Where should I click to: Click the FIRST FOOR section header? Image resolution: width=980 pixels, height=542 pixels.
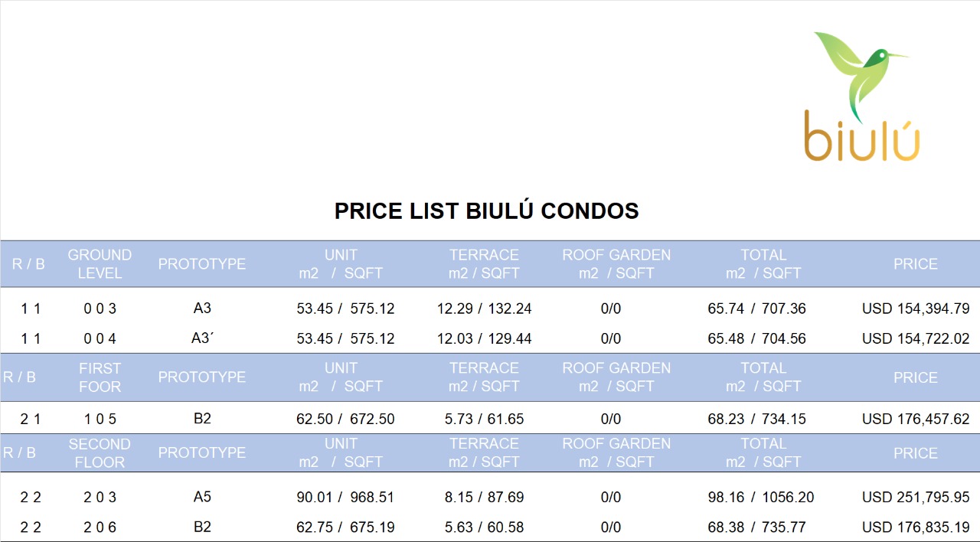tap(100, 377)
